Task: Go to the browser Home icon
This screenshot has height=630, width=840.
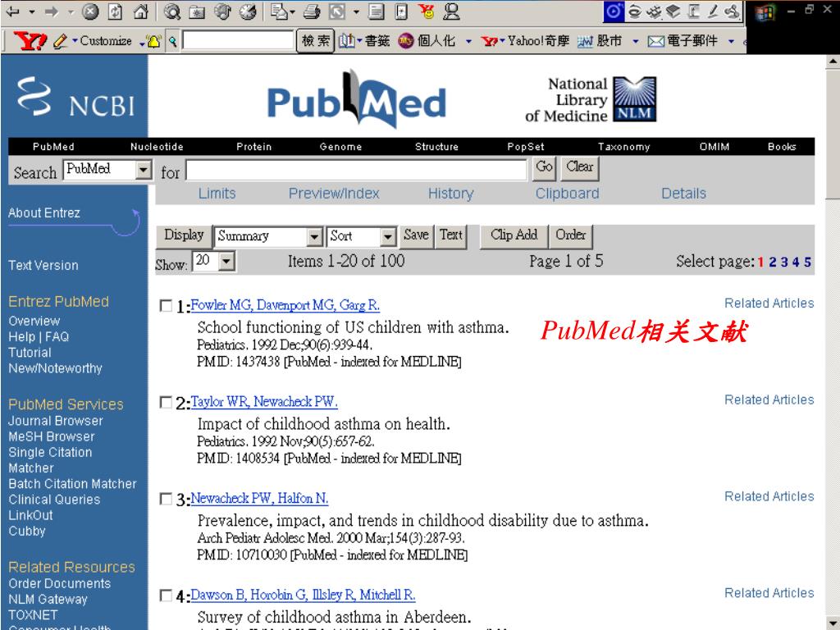Action: [x=140, y=11]
